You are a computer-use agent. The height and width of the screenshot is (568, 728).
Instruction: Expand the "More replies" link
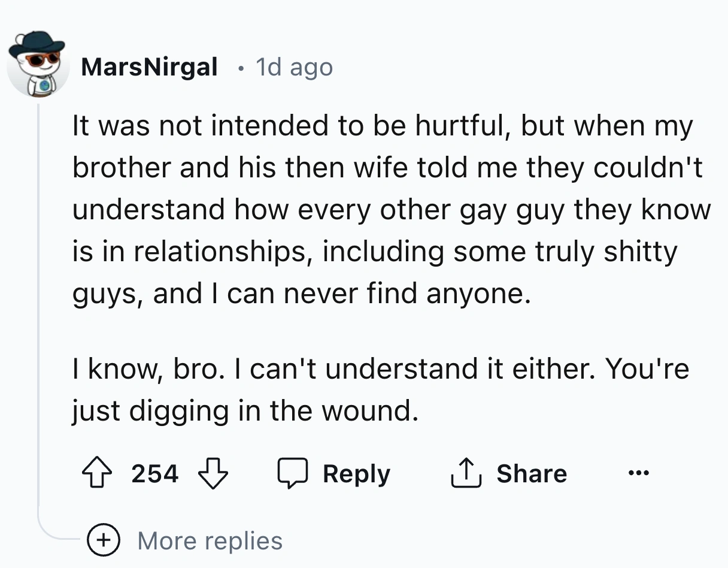pyautogui.click(x=210, y=540)
